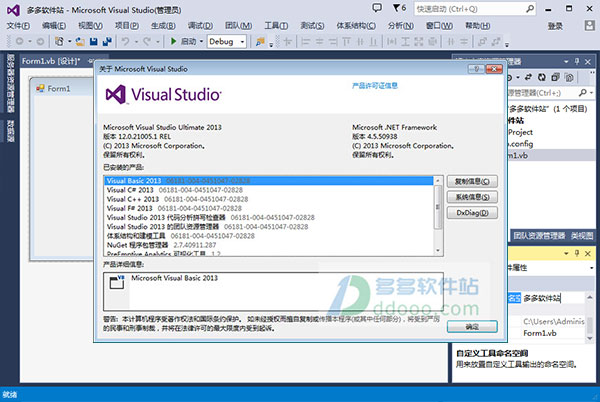Click the Sync icon in Solution Explorer toolbar
Viewport: 600px width, 402px height.
click(528, 77)
